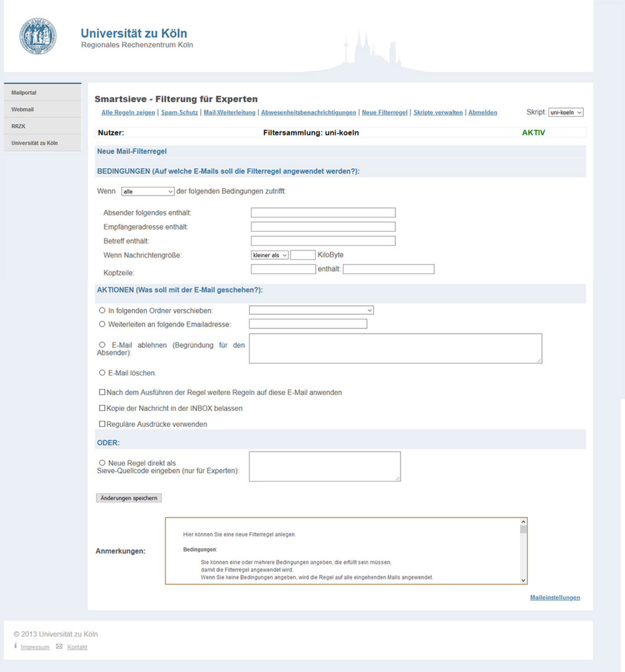Open the 'alle' conditions dropdown
The width and height of the screenshot is (625, 672).
pos(148,191)
